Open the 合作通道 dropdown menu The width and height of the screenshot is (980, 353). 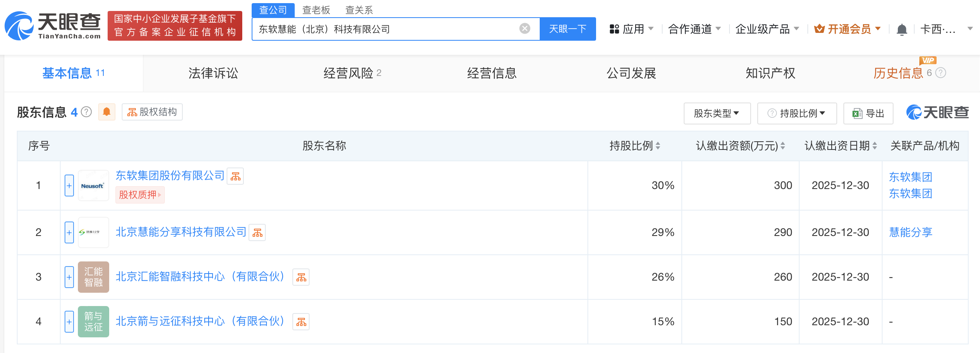tap(694, 29)
